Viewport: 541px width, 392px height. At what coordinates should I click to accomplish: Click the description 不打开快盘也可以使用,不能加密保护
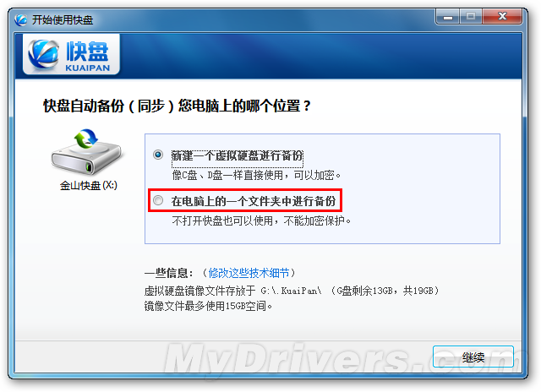261,220
